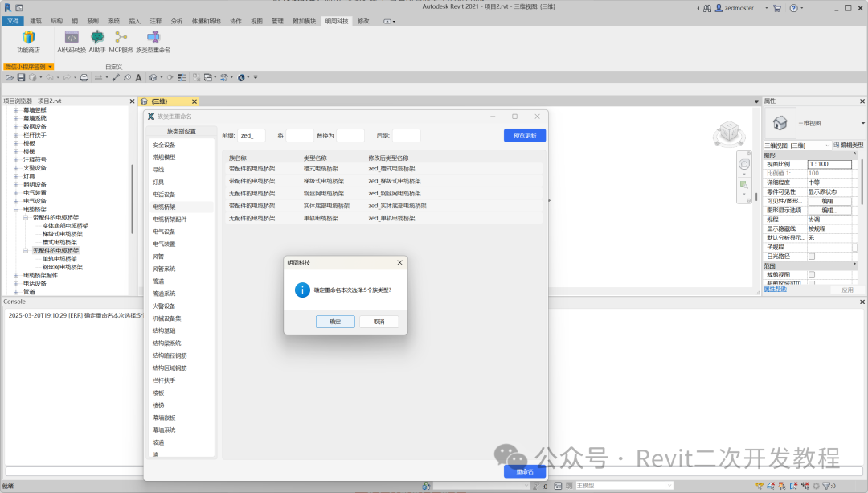Toggle the 日光路径 checkbox
The height and width of the screenshot is (493, 868).
point(812,257)
